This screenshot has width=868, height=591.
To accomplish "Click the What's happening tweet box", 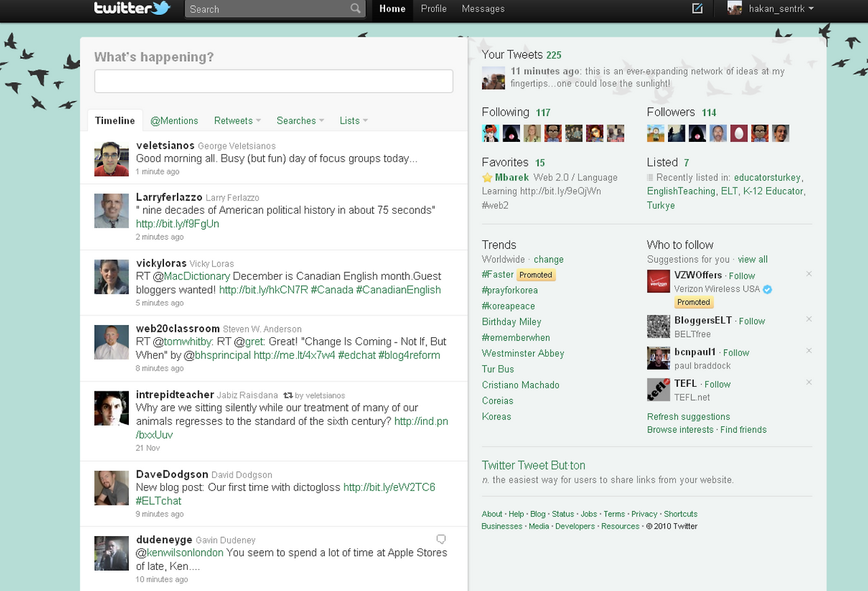I will (x=274, y=81).
